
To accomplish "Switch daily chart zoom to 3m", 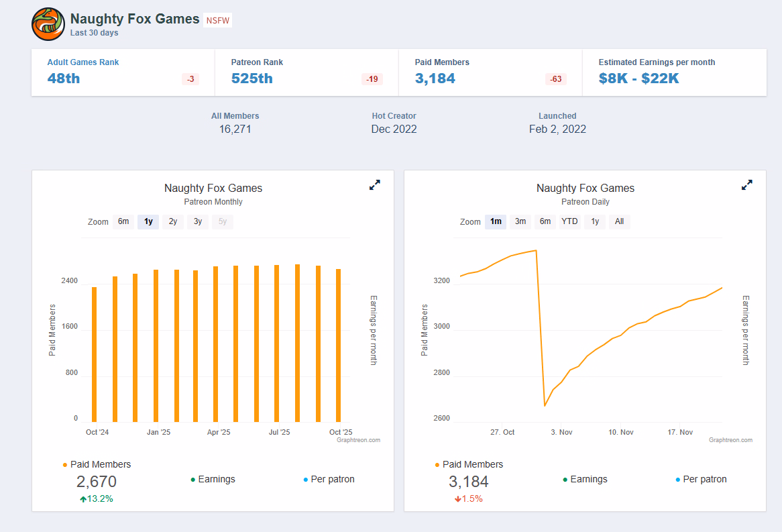I will tap(520, 221).
